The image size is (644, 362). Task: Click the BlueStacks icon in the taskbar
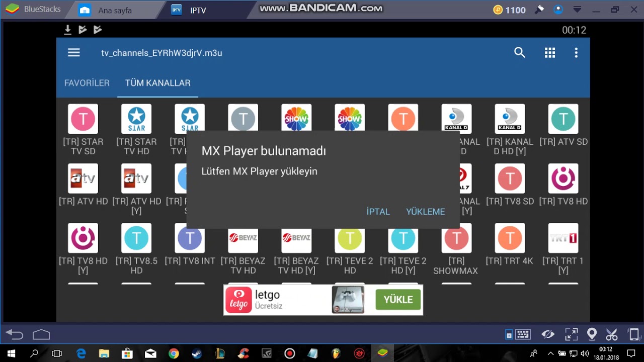[383, 353]
